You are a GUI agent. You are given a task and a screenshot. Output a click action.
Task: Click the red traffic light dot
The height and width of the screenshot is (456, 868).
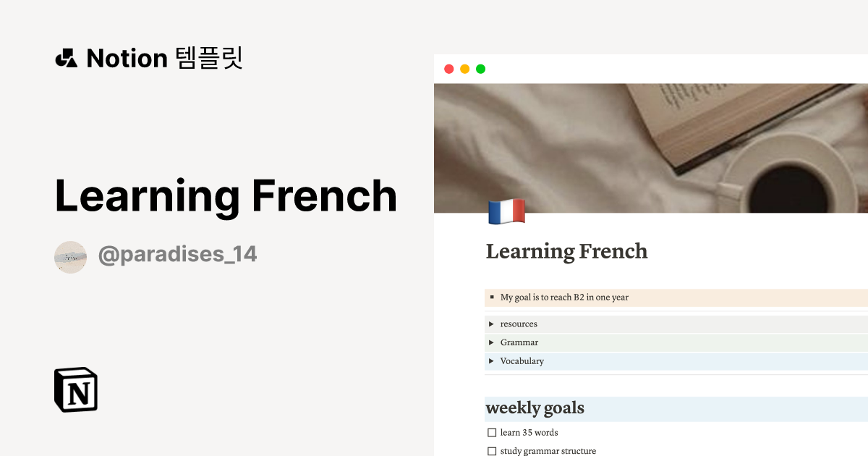point(450,69)
